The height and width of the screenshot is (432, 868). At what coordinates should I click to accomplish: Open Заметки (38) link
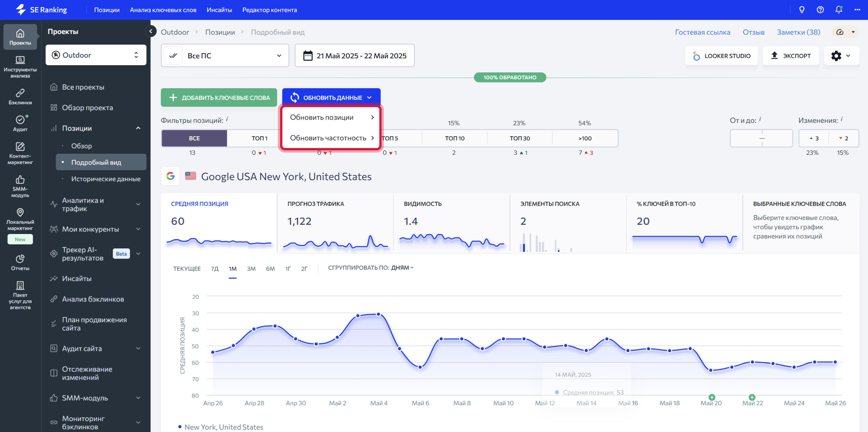pyautogui.click(x=798, y=32)
